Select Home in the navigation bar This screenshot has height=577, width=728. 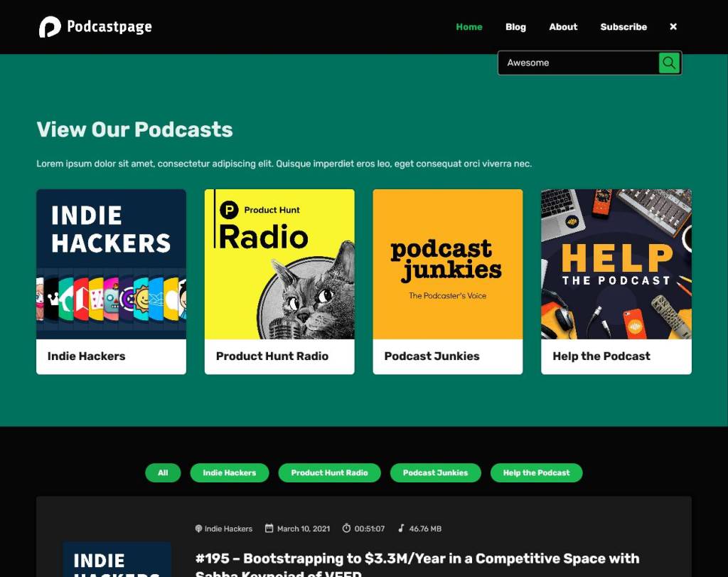pos(469,27)
